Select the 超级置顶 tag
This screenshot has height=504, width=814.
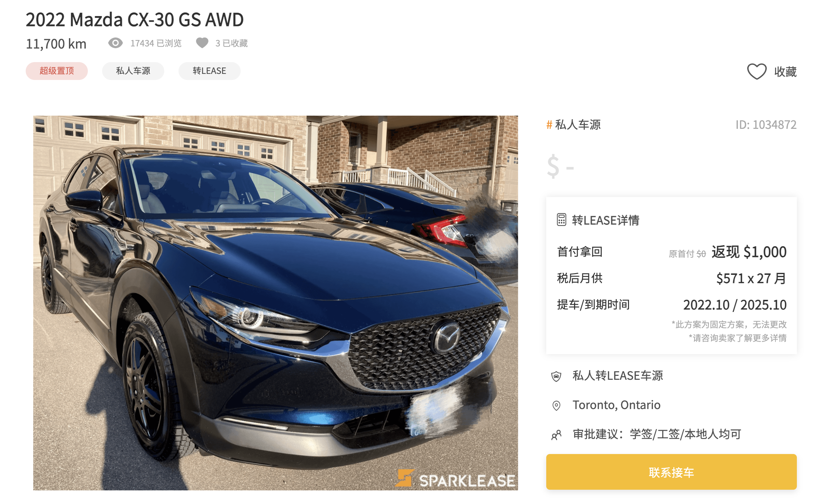[x=57, y=71]
